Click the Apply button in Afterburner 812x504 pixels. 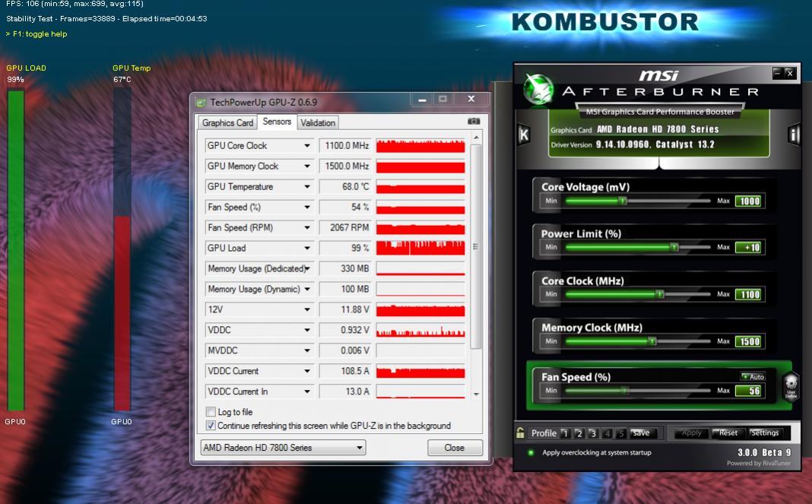click(x=692, y=433)
